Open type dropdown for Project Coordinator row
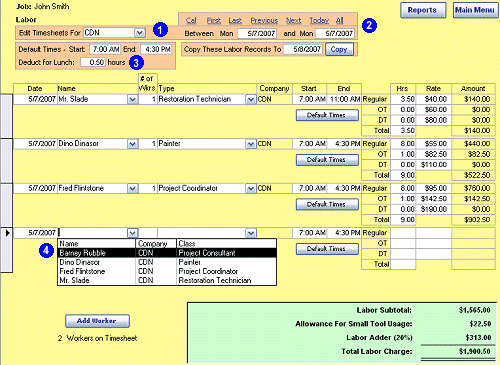The height and width of the screenshot is (365, 500). 251,189
